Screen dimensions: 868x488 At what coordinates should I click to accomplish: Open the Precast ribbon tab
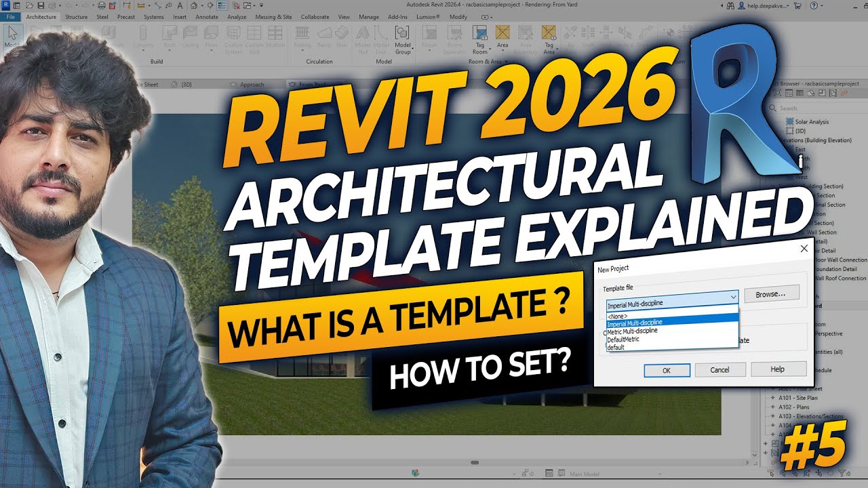tap(126, 16)
